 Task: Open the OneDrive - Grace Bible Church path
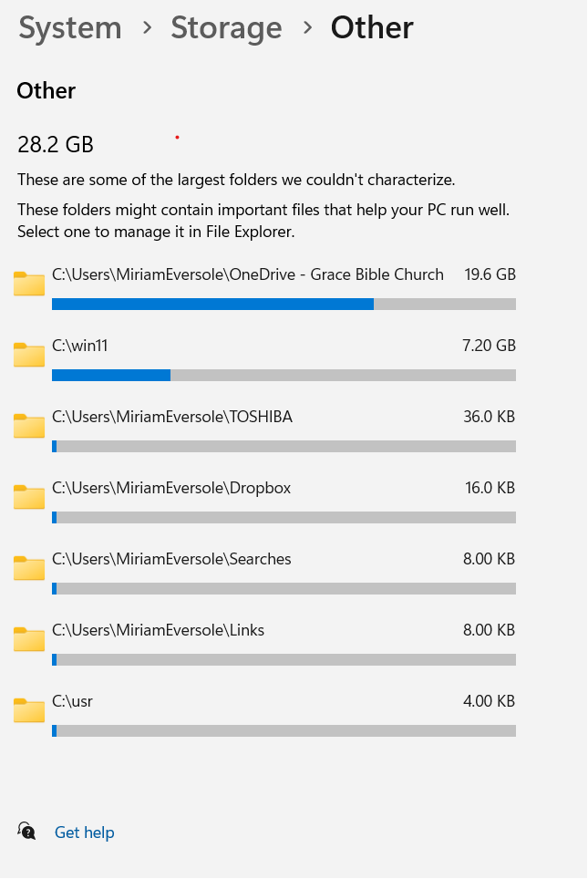point(248,274)
